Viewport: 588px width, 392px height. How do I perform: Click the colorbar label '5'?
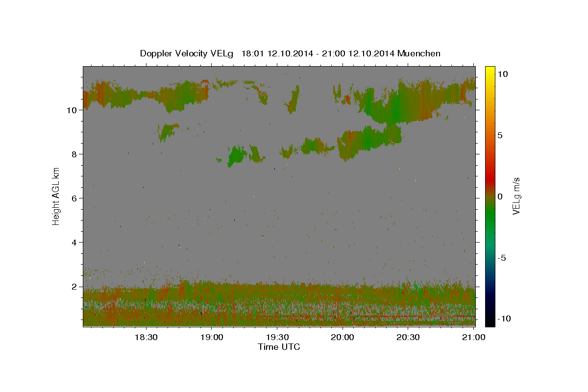(500, 135)
